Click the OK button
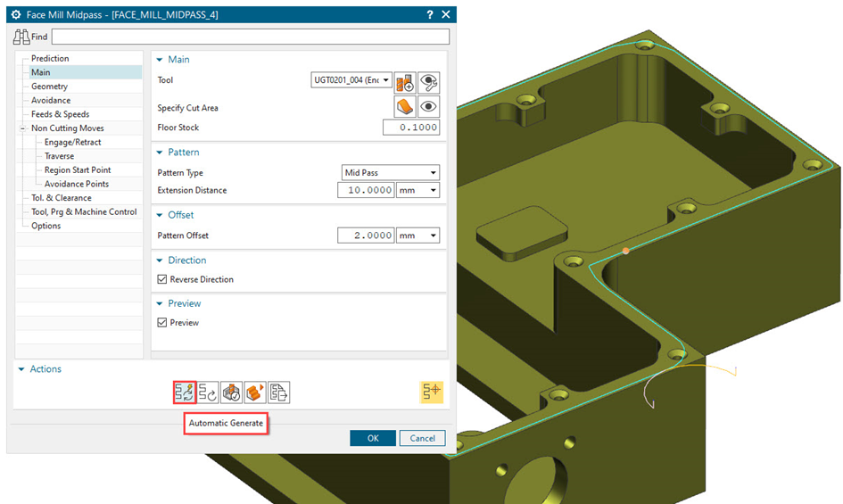This screenshot has width=843, height=504. click(372, 438)
